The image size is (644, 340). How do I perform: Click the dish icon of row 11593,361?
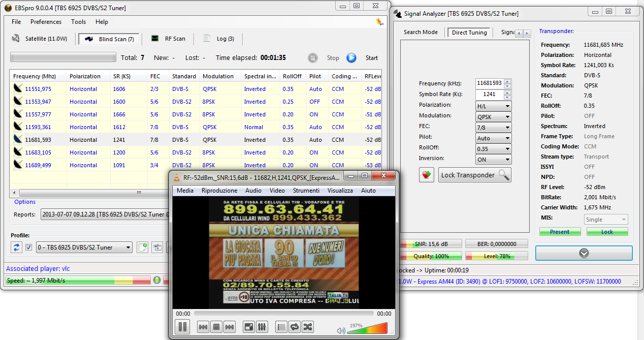[x=18, y=127]
